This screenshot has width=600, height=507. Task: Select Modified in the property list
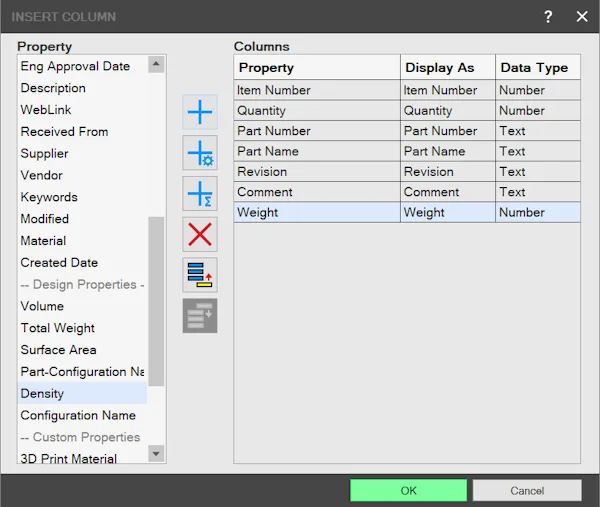[x=82, y=219]
